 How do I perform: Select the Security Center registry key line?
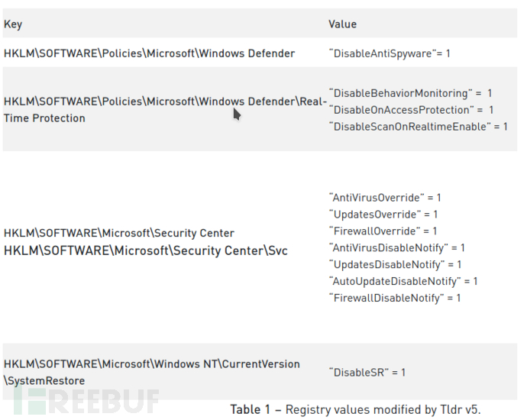pos(119,233)
